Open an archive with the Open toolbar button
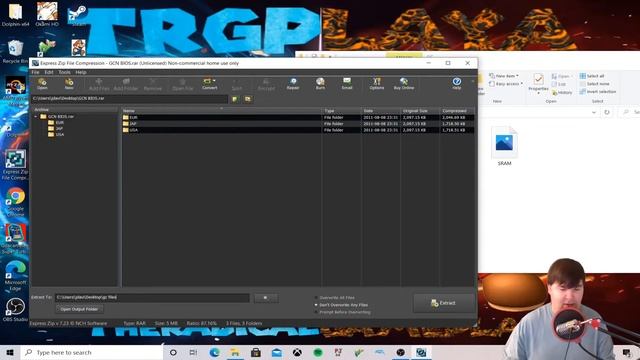640x360 pixels. [42, 84]
